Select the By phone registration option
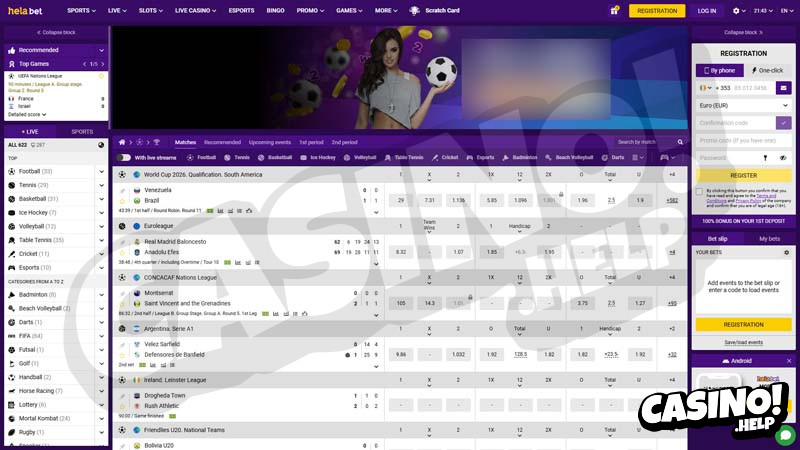Screen dimensions: 800x450 (x=719, y=70)
